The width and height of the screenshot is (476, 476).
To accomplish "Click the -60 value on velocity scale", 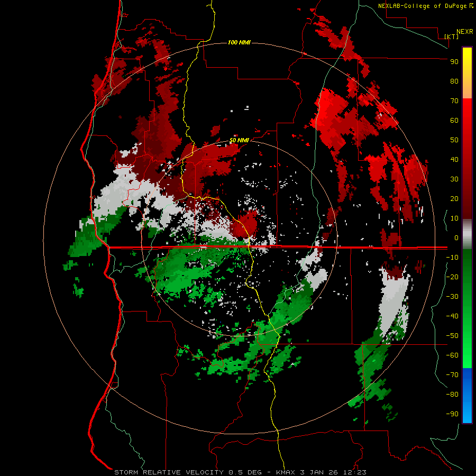I will [x=452, y=355].
